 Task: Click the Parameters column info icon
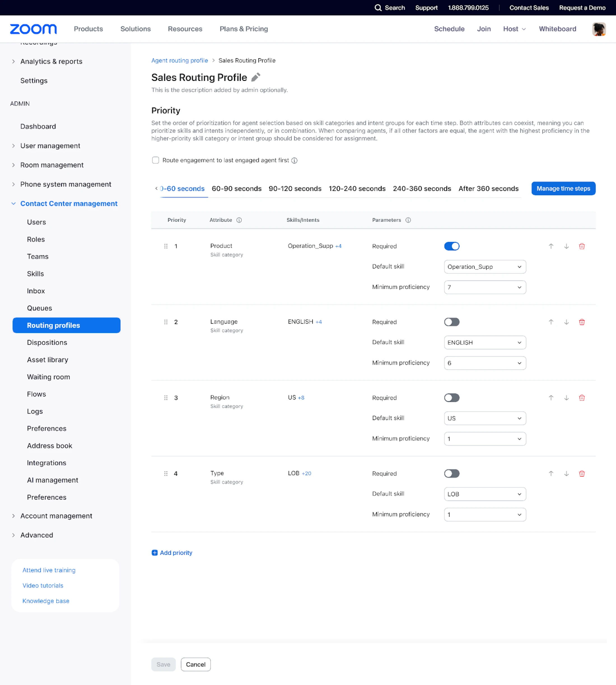[408, 220]
